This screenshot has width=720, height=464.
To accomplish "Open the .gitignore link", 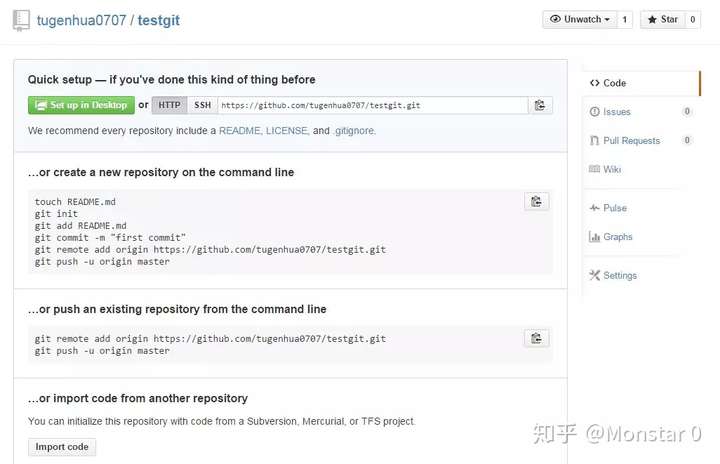I will (354, 131).
